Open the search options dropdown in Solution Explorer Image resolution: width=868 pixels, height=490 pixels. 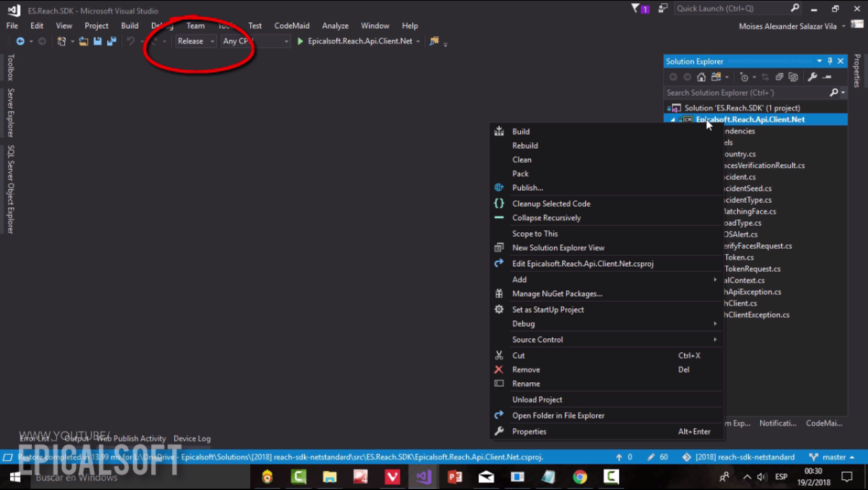[843, 93]
